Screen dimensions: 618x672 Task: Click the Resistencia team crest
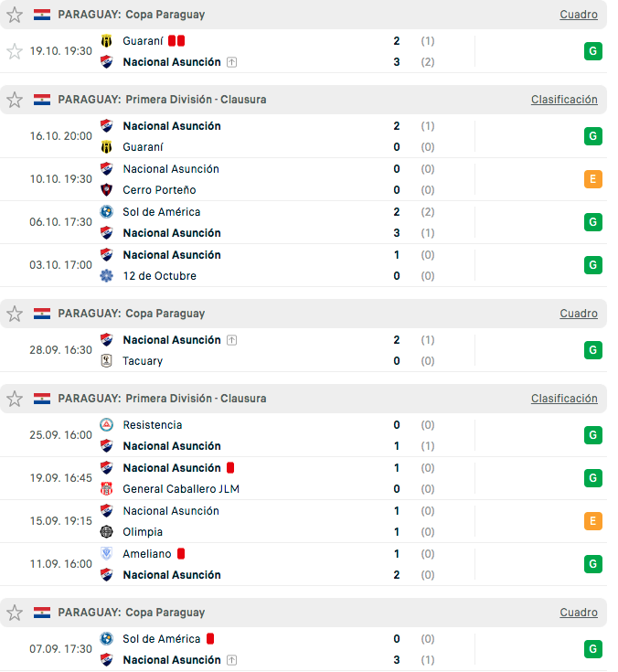pyautogui.click(x=107, y=425)
